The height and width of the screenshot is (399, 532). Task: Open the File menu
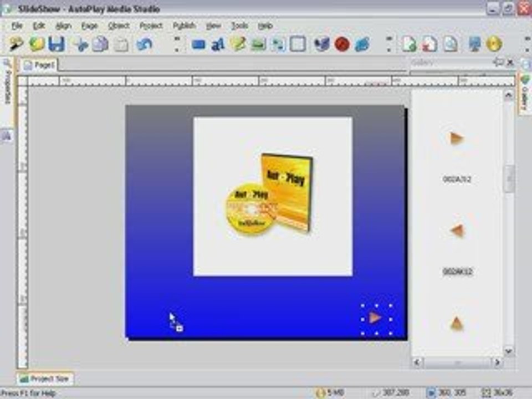click(x=16, y=26)
